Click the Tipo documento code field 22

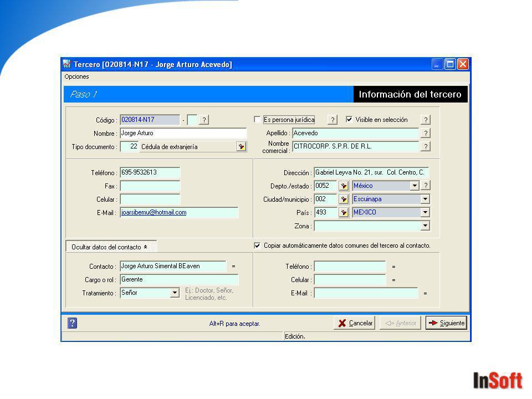[x=129, y=146]
